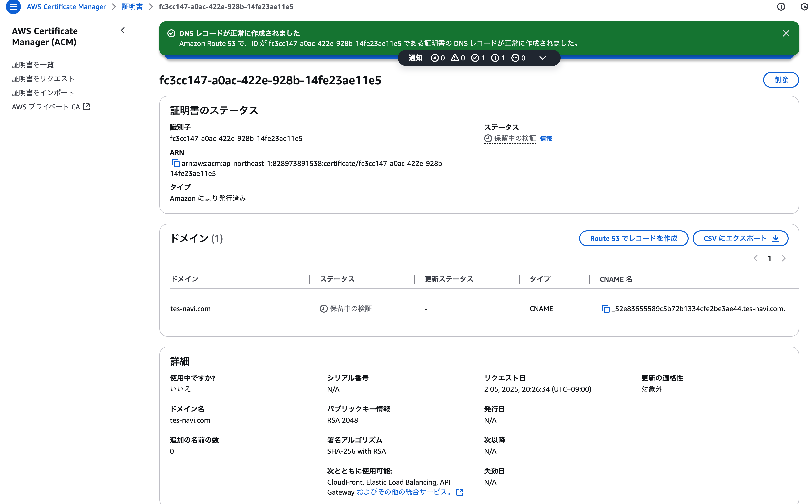Open 証明書をインポート in the sidebar
The image size is (812, 504).
43,93
